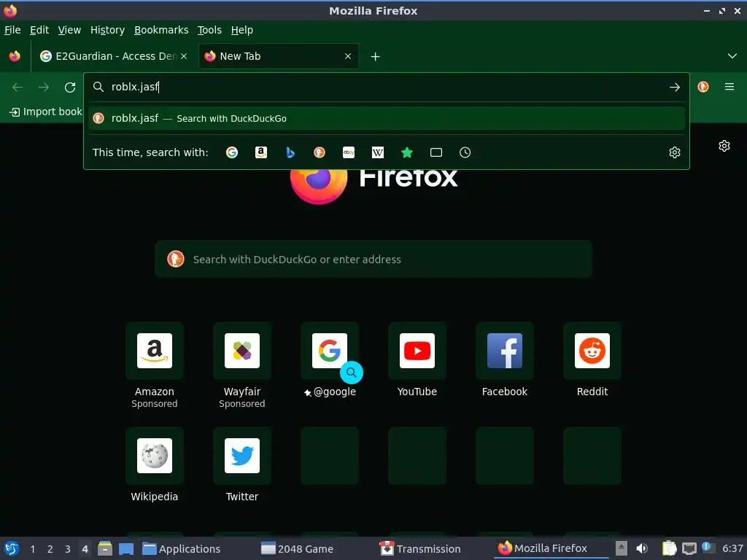Search this time with Bing
Image resolution: width=747 pixels, height=560 pixels.
point(290,152)
